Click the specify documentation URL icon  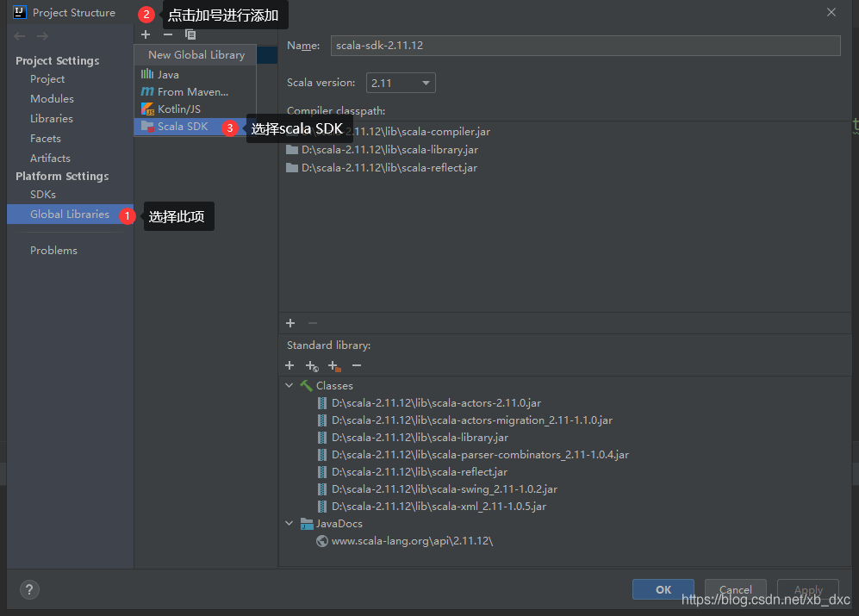[x=312, y=365]
